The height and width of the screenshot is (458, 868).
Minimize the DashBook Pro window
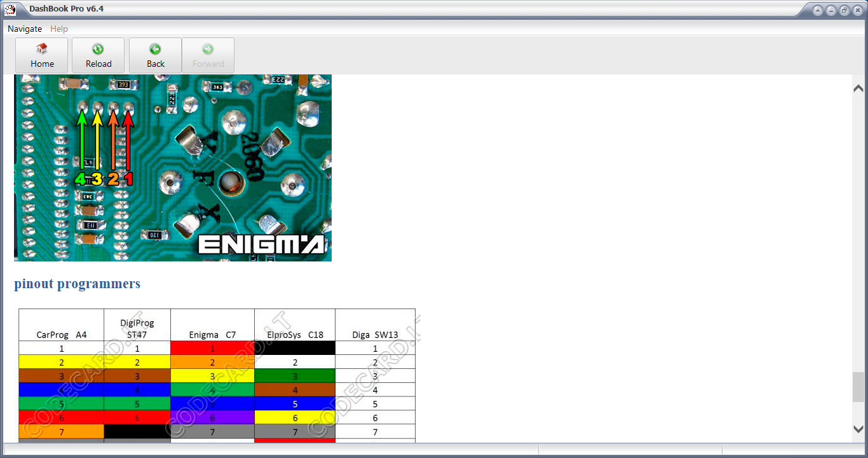click(x=831, y=10)
